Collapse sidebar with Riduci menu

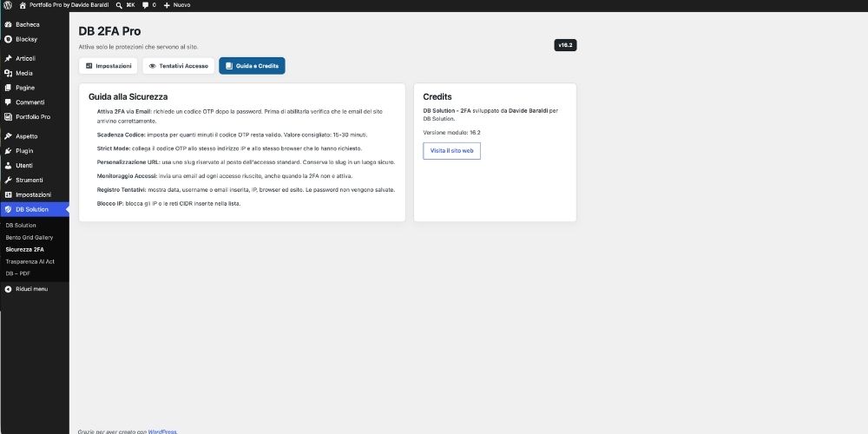[x=35, y=290]
